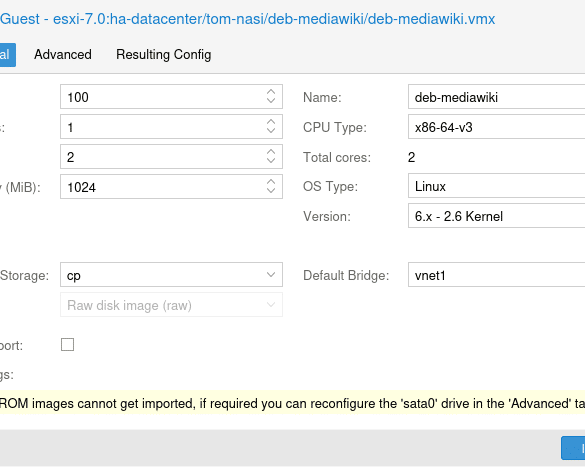Toggle the Live Import checkbox
This screenshot has width=585, height=467.
tap(68, 345)
